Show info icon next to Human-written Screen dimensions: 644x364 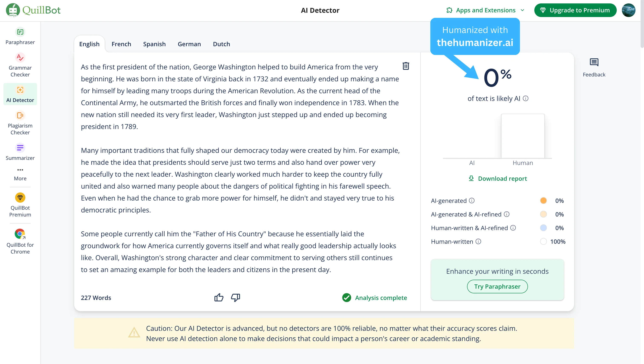tap(478, 242)
